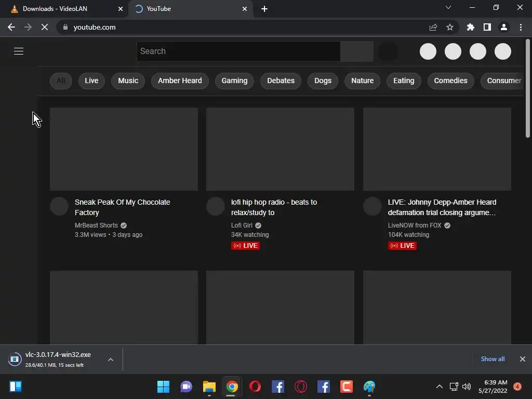Visit Lofi Girl channel link
The image size is (532, 399).
[242, 225]
